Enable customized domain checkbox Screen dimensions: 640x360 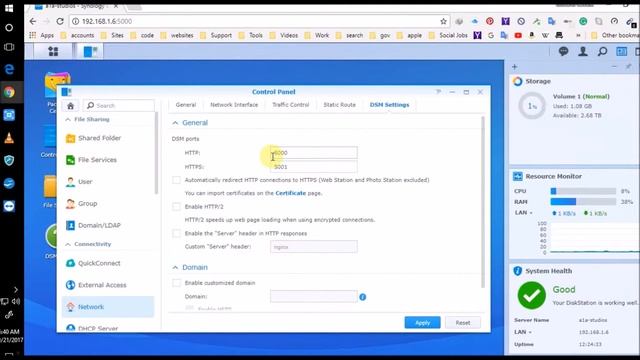176,283
